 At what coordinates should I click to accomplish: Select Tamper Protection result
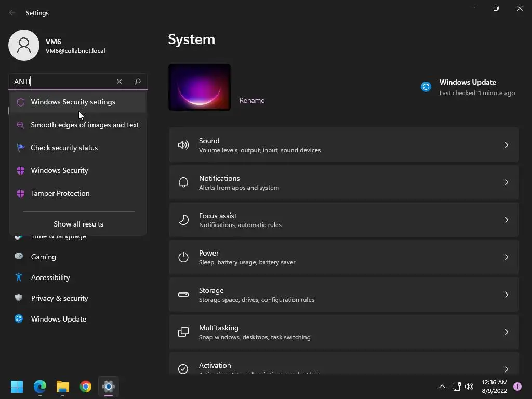tap(78, 193)
